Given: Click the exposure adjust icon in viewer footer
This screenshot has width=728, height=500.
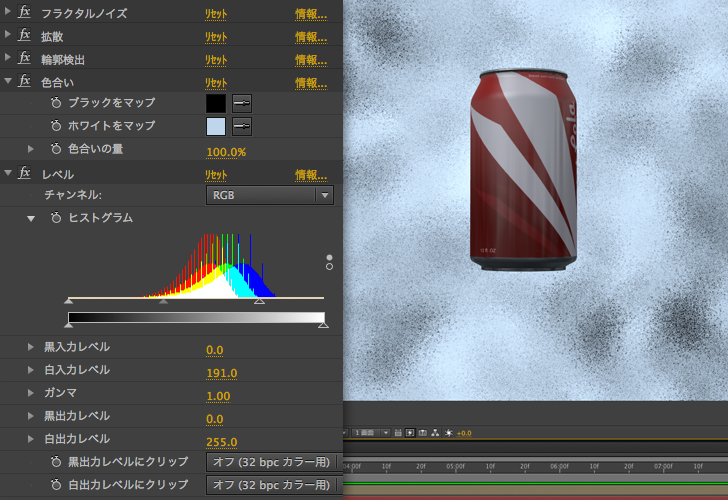Looking at the screenshot, I should coord(449,432).
